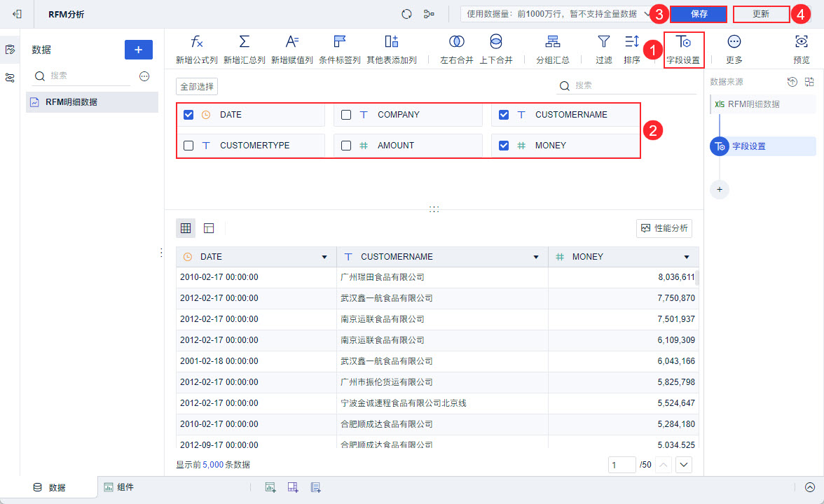Image resolution: width=824 pixels, height=504 pixels.
Task: Click the third component add icon in bottom bar
Action: coord(315,487)
